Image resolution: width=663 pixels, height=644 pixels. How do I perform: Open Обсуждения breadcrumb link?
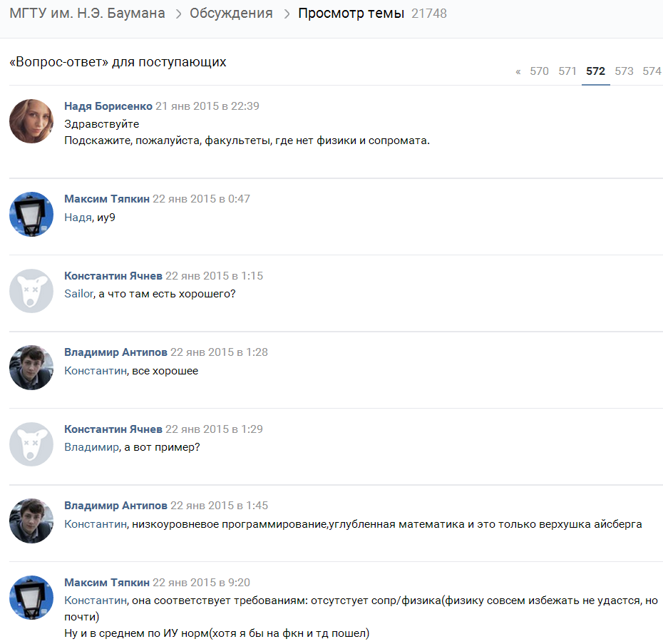click(x=231, y=13)
